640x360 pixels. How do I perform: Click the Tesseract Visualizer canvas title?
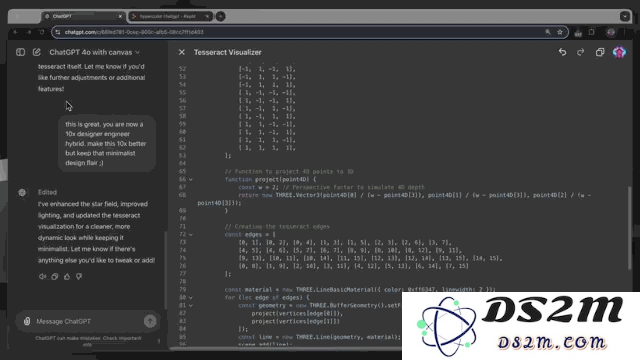click(x=228, y=52)
